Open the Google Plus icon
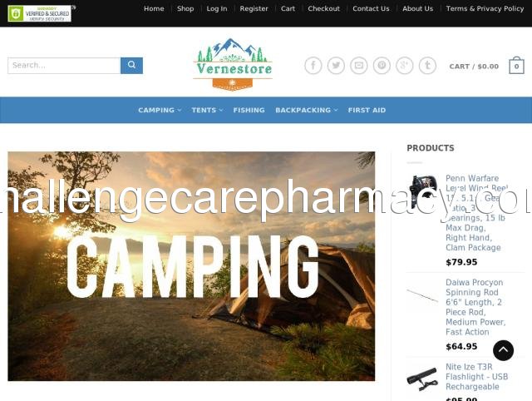 [405, 66]
